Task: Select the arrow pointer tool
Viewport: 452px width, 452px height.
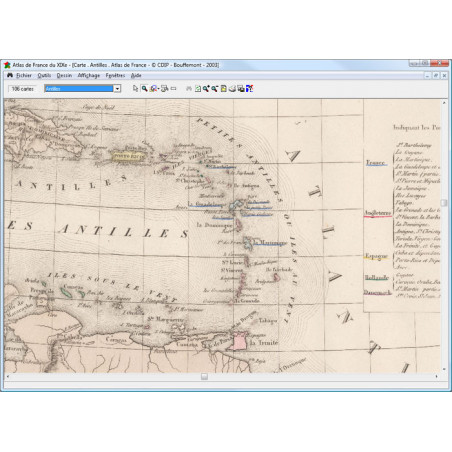Action: coord(135,88)
